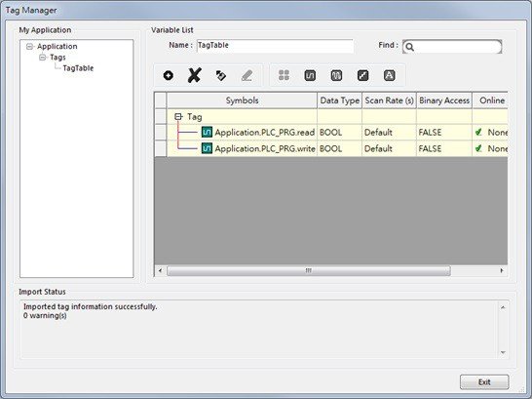Click None value in read row

click(497, 132)
